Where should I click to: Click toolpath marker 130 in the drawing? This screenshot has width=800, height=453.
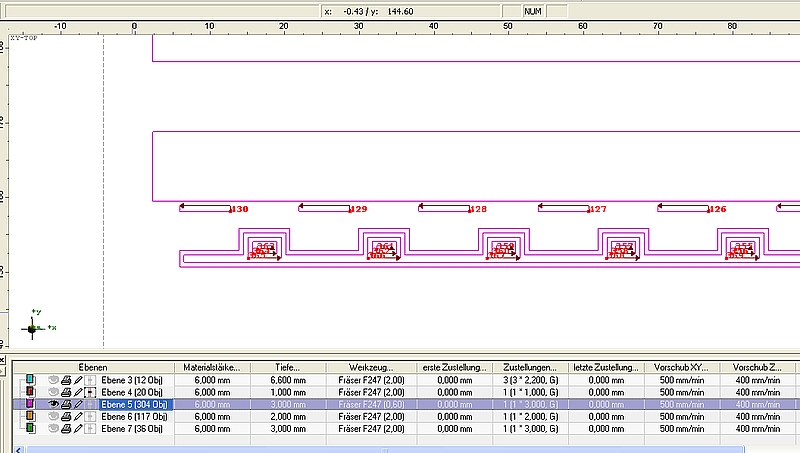coord(240,209)
